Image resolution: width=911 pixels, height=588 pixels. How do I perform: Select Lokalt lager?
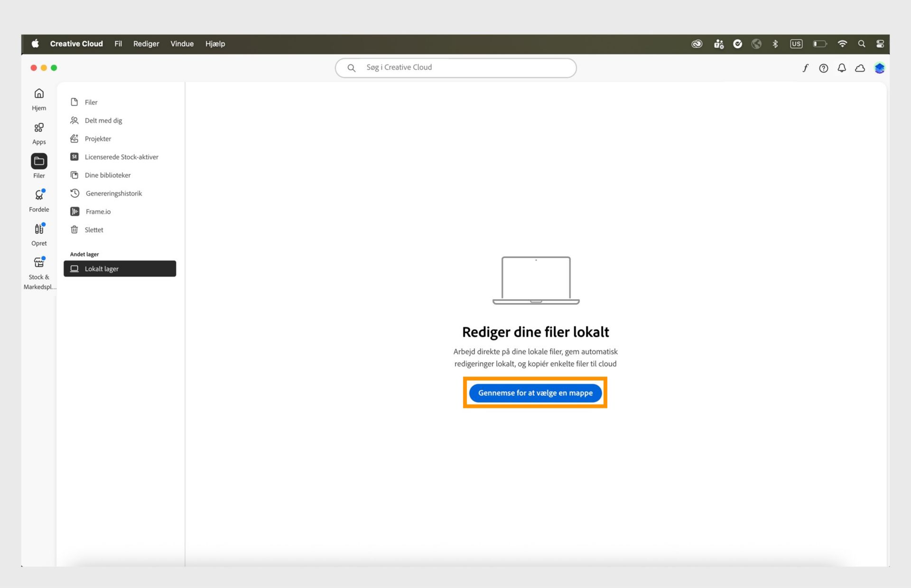click(x=120, y=269)
